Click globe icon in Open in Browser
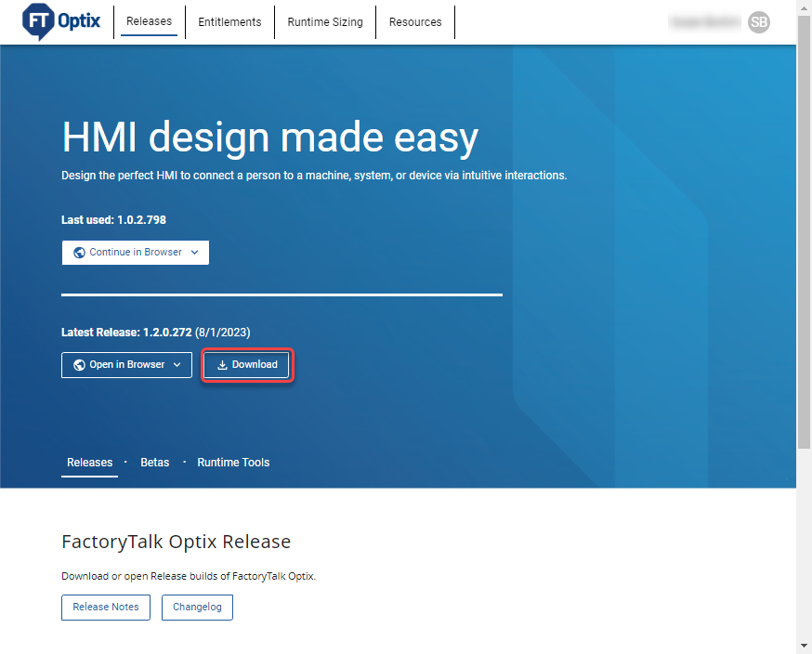 click(80, 365)
